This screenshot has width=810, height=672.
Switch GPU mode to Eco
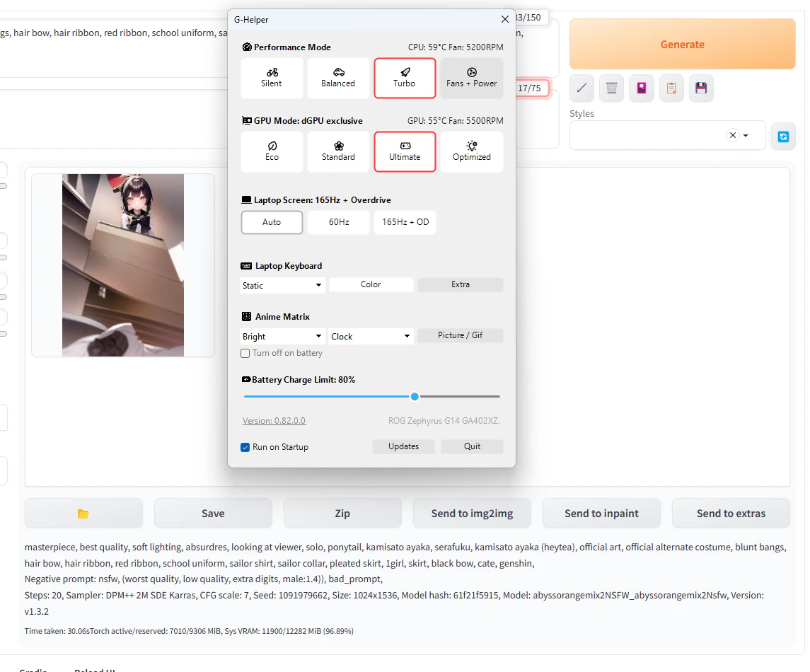pos(272,151)
